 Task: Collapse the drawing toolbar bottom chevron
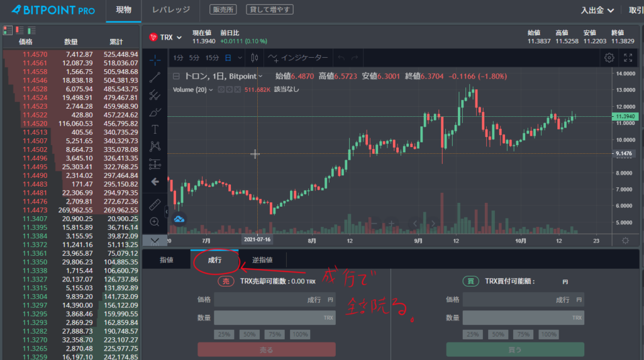coord(155,241)
